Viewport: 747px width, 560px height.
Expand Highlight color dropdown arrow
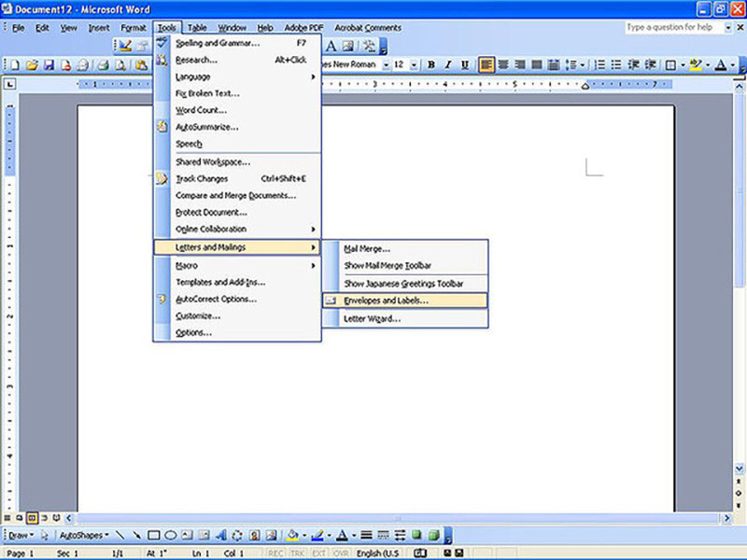pos(708,64)
